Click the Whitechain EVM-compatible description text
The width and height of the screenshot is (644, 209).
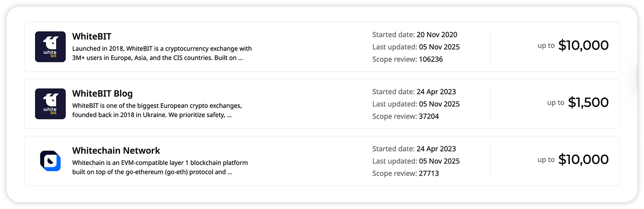160,167
